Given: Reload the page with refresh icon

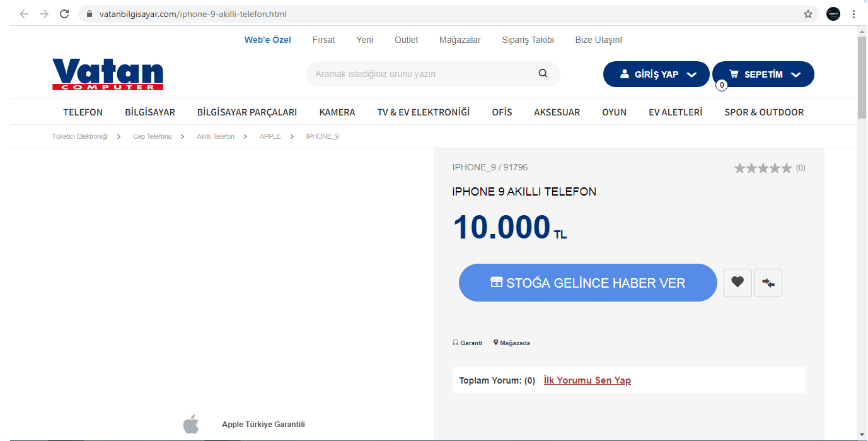Looking at the screenshot, I should [x=64, y=14].
